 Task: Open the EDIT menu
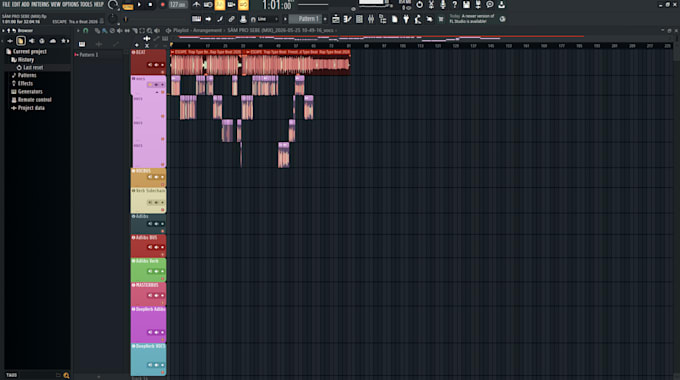pos(16,4)
